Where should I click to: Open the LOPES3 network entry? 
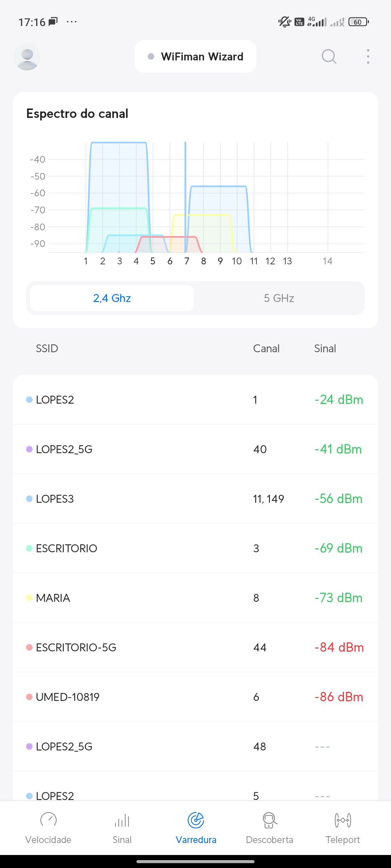tap(195, 499)
